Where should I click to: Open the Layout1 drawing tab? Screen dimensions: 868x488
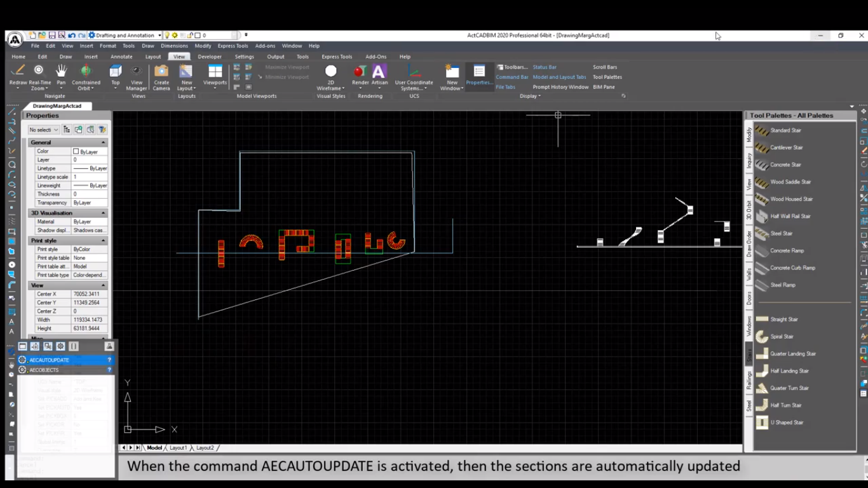tap(178, 448)
